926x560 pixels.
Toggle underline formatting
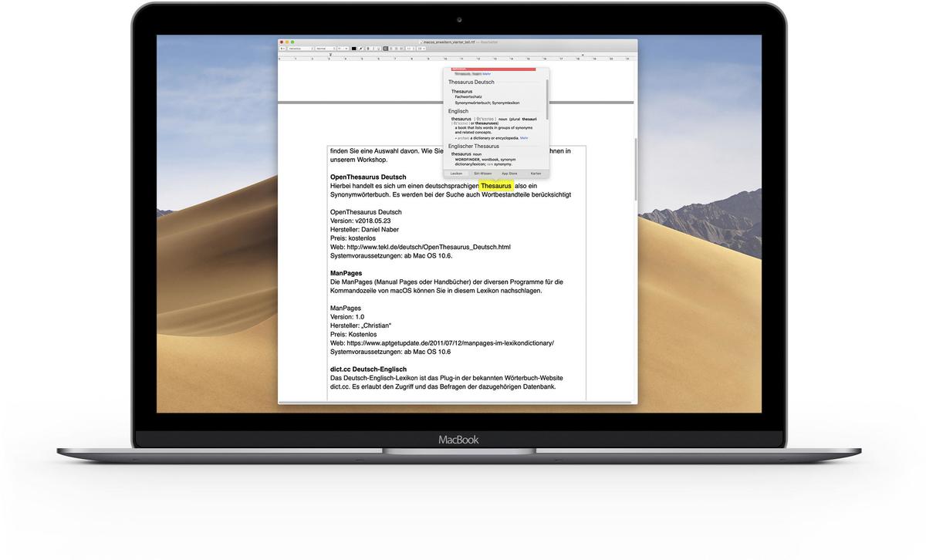[378, 48]
